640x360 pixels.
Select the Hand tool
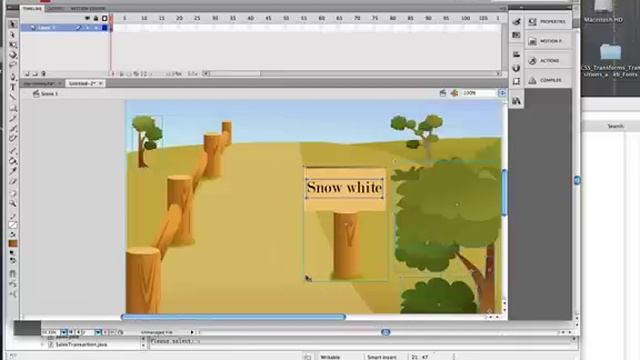click(13, 193)
